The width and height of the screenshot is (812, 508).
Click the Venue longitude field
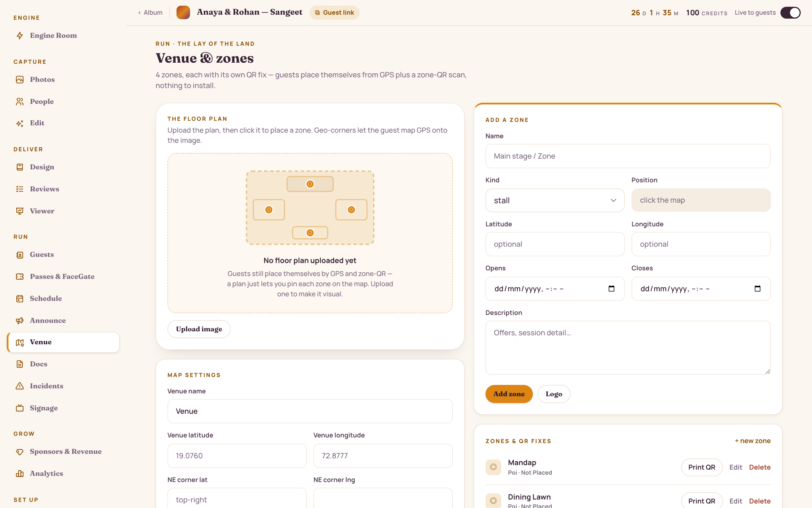[383, 456]
